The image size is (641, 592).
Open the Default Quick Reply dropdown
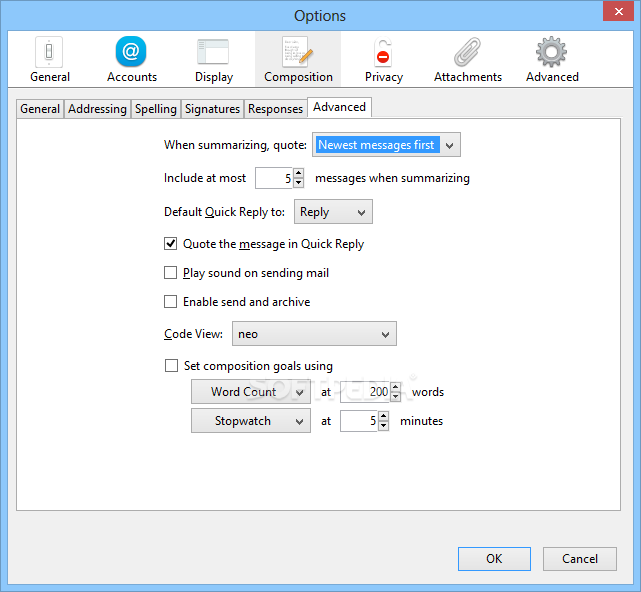333,212
